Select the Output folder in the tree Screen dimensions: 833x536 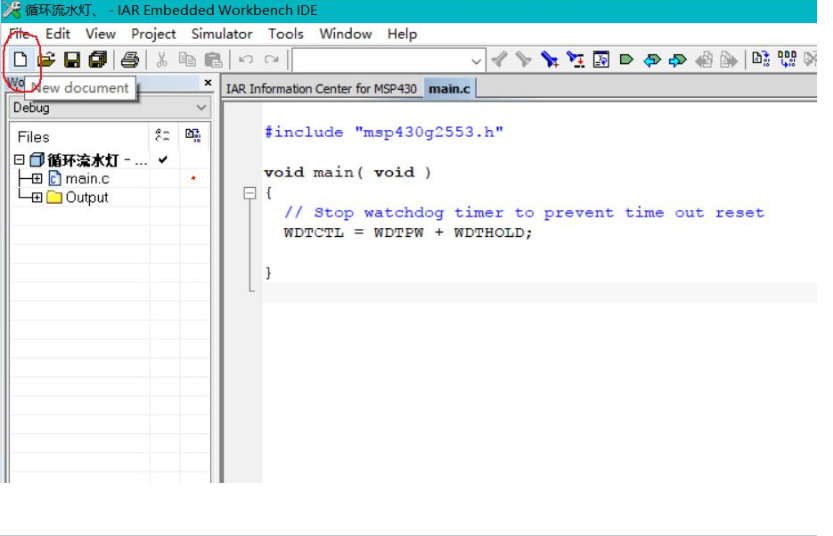point(87,198)
